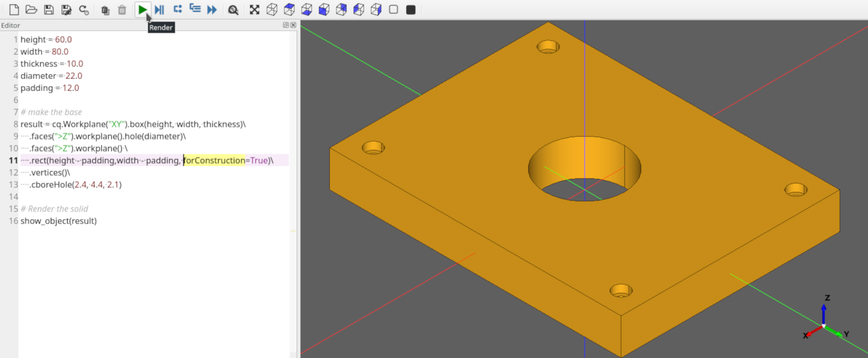Click the large center hole in the model
868x358 pixels.
584,163
